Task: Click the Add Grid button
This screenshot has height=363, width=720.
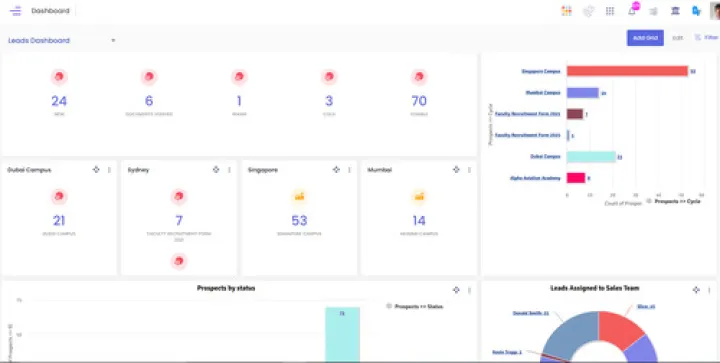Action: click(x=645, y=38)
